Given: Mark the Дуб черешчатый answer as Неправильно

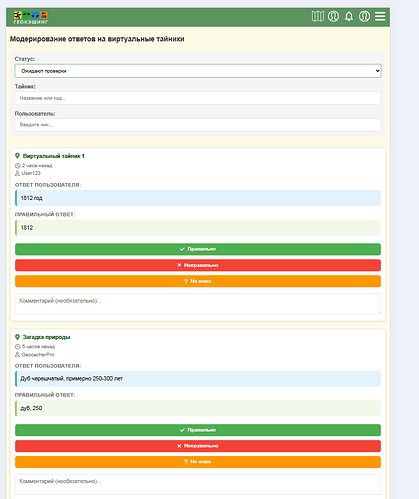Looking at the screenshot, I should tap(198, 446).
